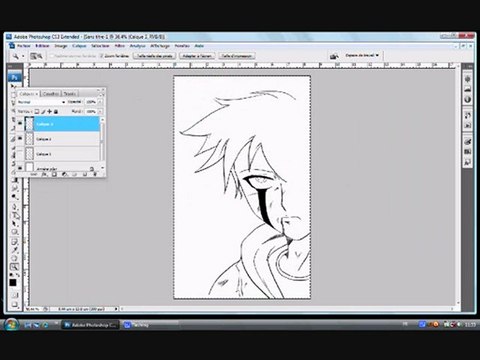Choose zoom out mode in options bar
The height and width of the screenshot is (360, 480).
(x=39, y=56)
